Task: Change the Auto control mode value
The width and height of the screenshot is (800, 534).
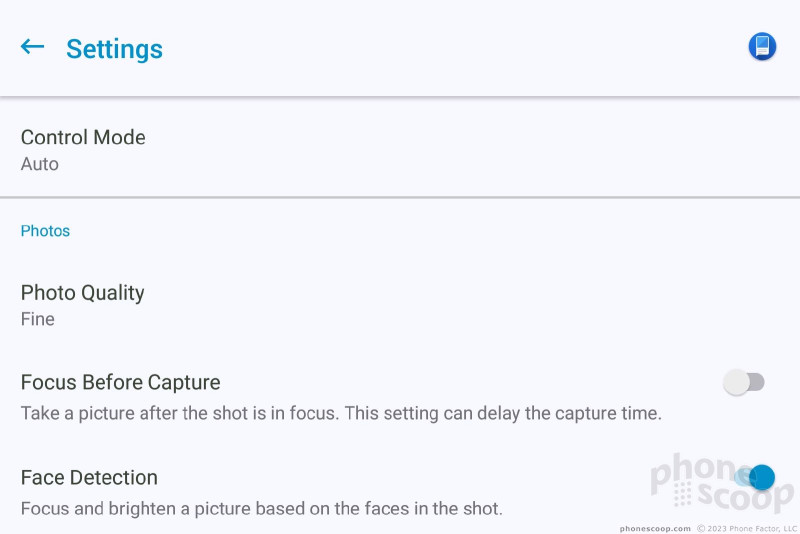Action: click(40, 164)
